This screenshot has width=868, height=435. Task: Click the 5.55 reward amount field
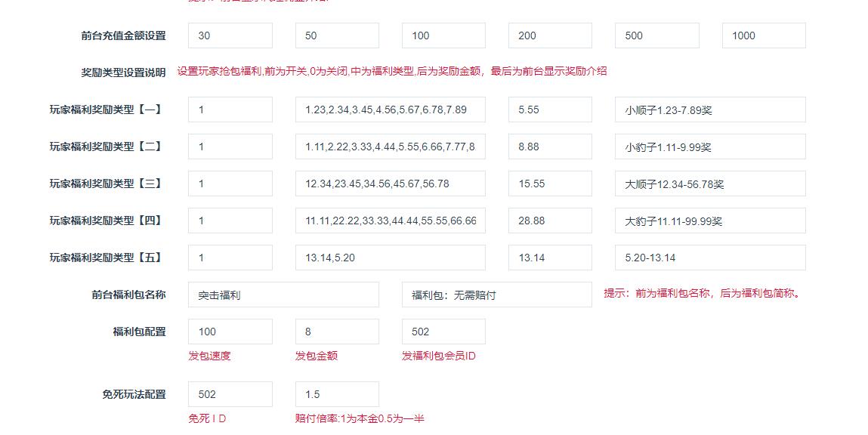tap(550, 110)
